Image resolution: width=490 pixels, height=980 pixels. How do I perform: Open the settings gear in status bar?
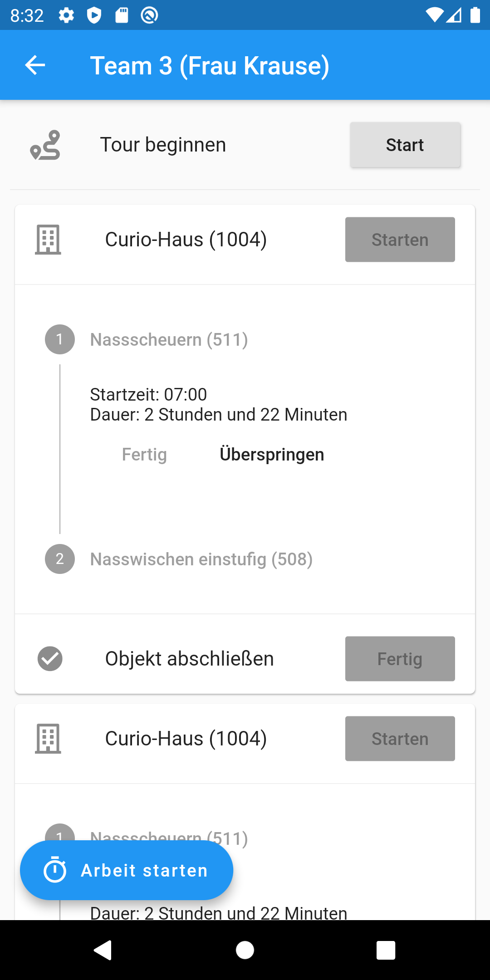pyautogui.click(x=66, y=15)
